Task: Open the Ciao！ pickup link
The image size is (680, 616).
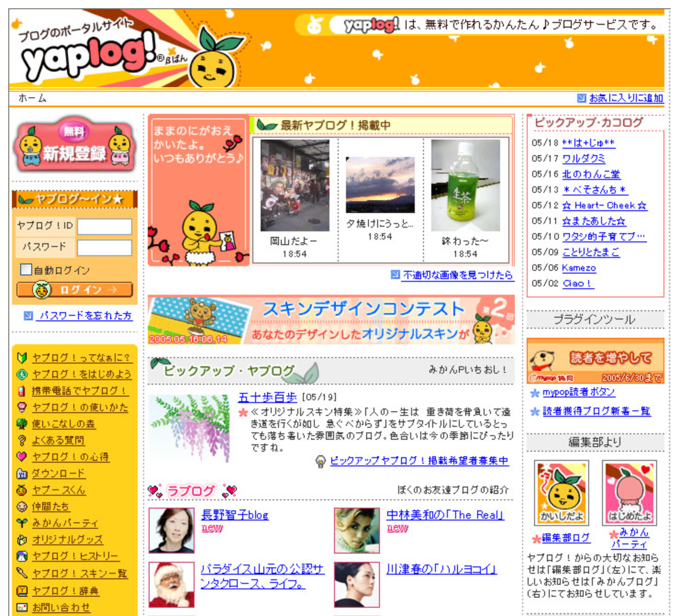Action: click(x=578, y=283)
